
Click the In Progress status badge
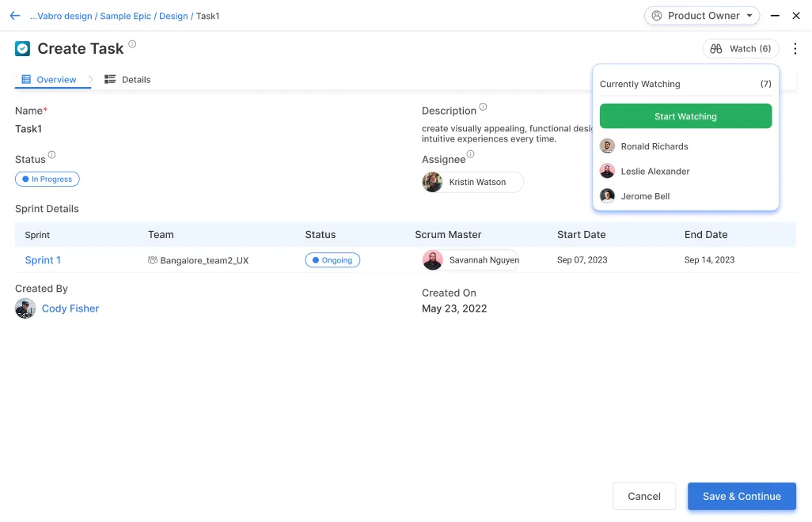coord(47,180)
